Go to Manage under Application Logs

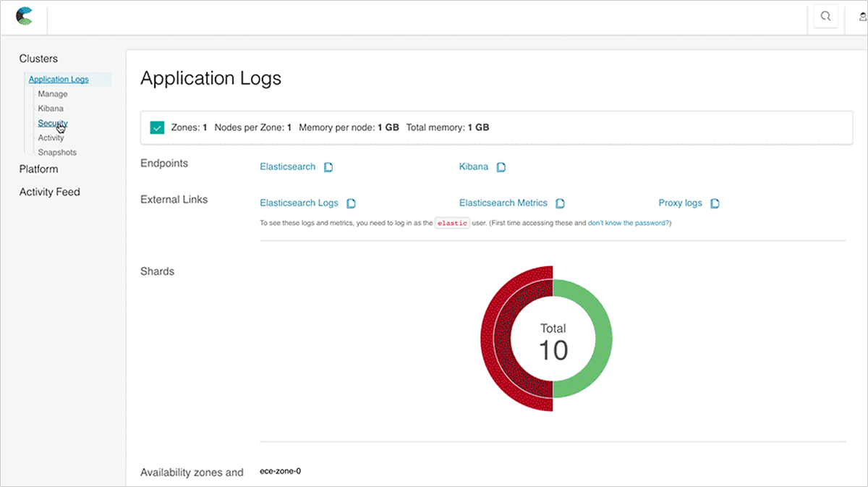click(53, 94)
